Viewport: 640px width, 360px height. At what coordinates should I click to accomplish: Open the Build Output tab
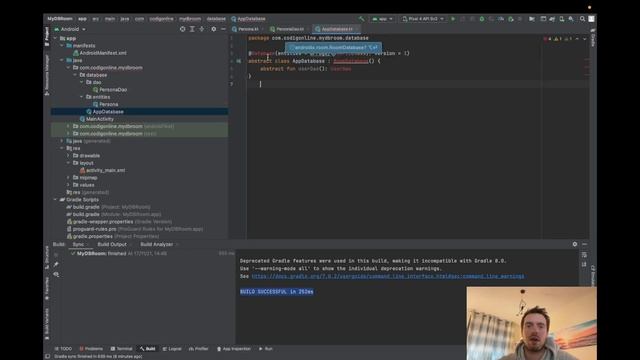pyautogui.click(x=112, y=244)
